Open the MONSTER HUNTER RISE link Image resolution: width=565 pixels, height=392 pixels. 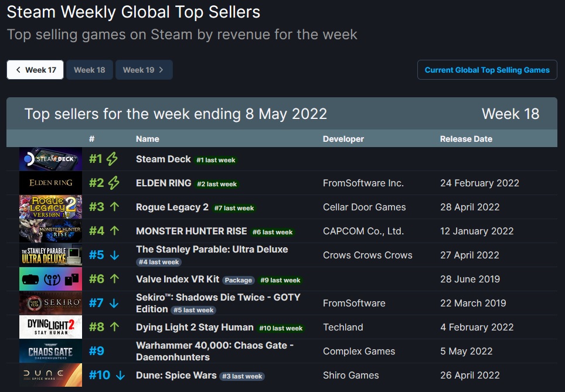[191, 231]
